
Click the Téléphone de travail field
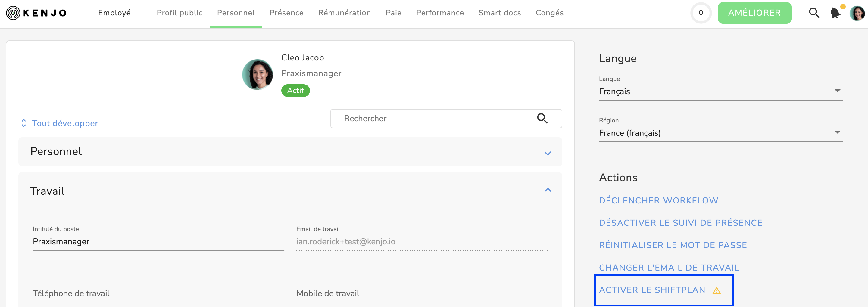click(158, 293)
